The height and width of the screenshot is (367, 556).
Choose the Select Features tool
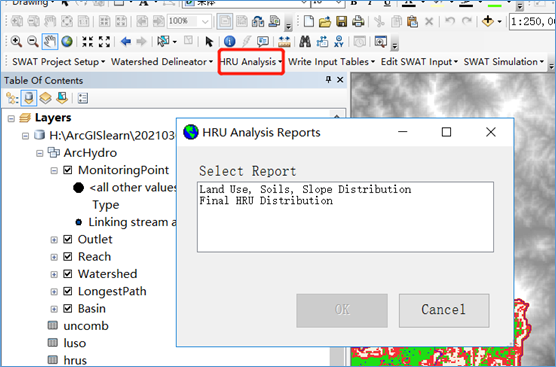pos(163,42)
